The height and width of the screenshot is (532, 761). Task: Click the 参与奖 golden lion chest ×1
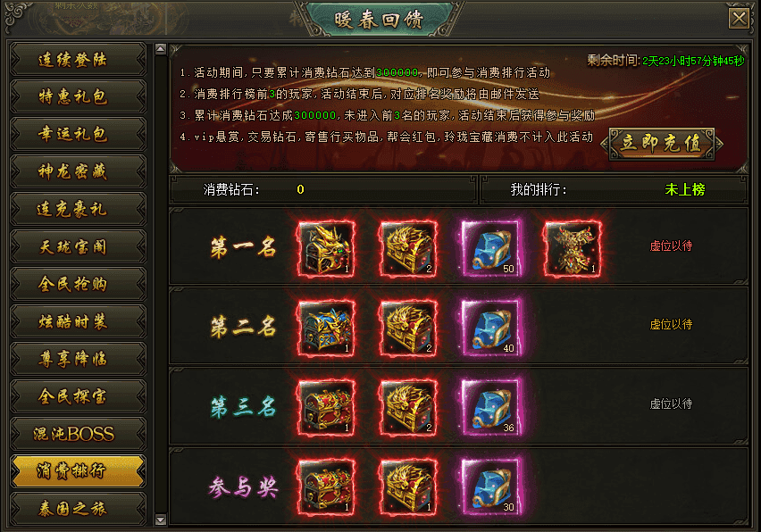[x=409, y=486]
